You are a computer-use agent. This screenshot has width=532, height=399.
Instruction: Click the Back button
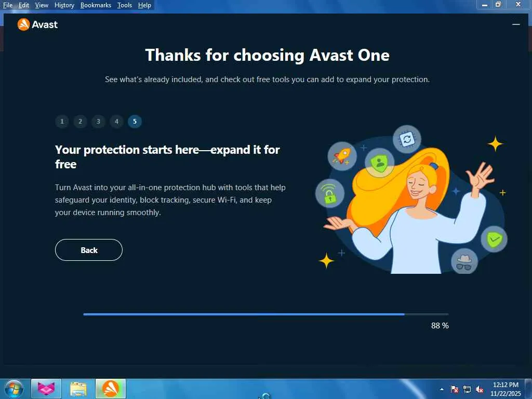[88, 250]
